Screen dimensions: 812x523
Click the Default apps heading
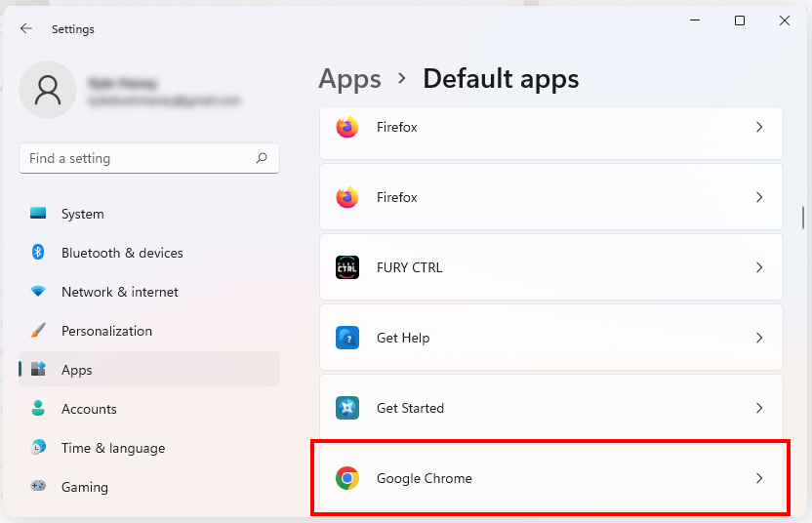pos(501,79)
